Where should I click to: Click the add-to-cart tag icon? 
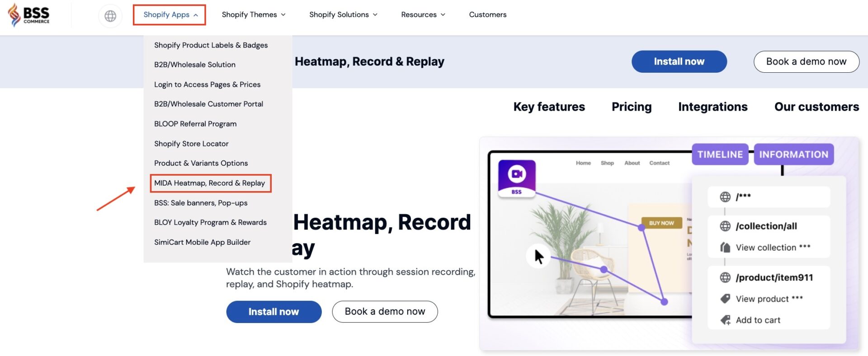725,320
